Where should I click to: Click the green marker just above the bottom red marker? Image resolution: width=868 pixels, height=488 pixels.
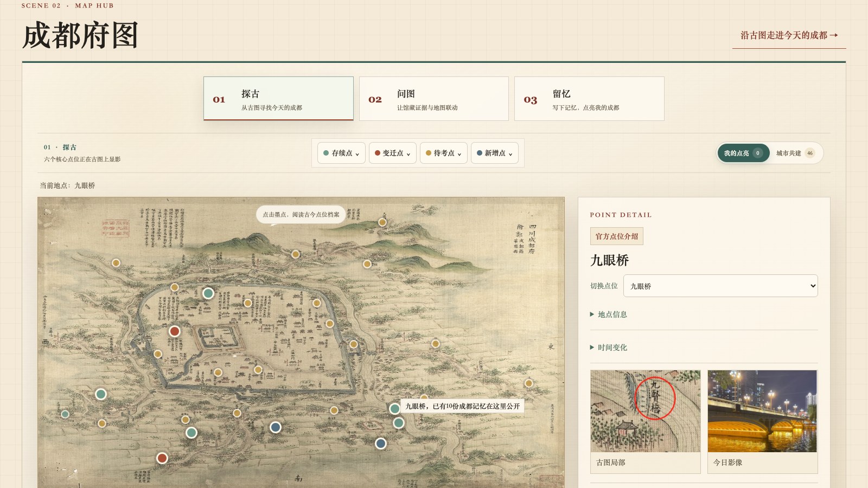pyautogui.click(x=192, y=433)
